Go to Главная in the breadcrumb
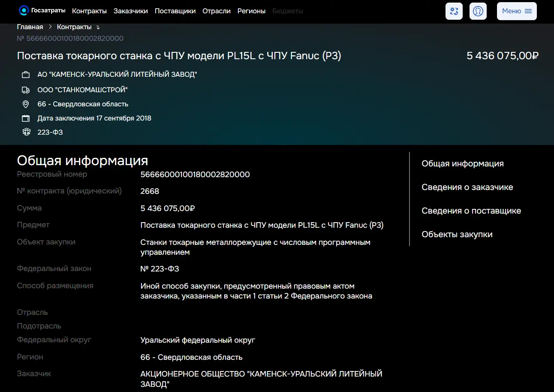 click(30, 27)
